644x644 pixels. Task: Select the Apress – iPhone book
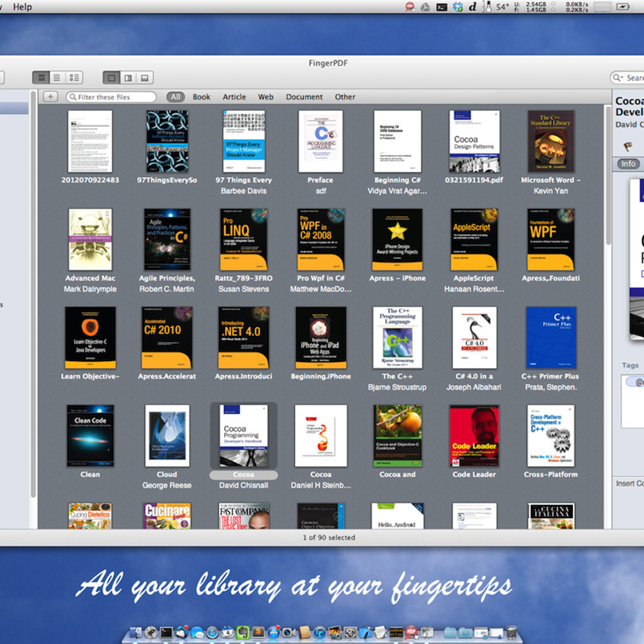(397, 239)
